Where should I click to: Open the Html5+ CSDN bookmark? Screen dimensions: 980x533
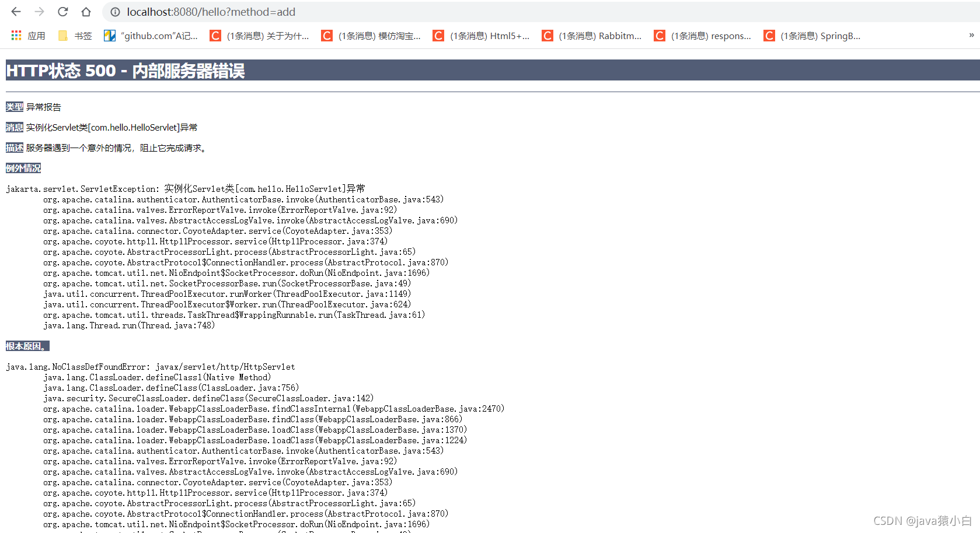(482, 36)
